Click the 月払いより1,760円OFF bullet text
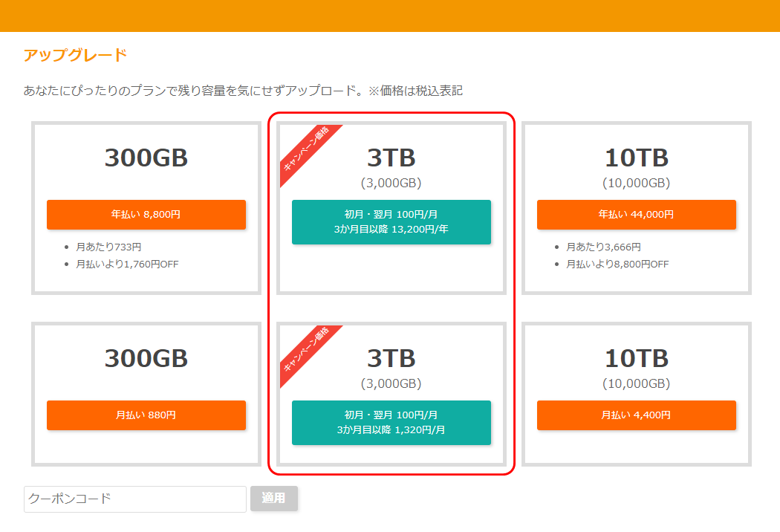 [x=127, y=264]
